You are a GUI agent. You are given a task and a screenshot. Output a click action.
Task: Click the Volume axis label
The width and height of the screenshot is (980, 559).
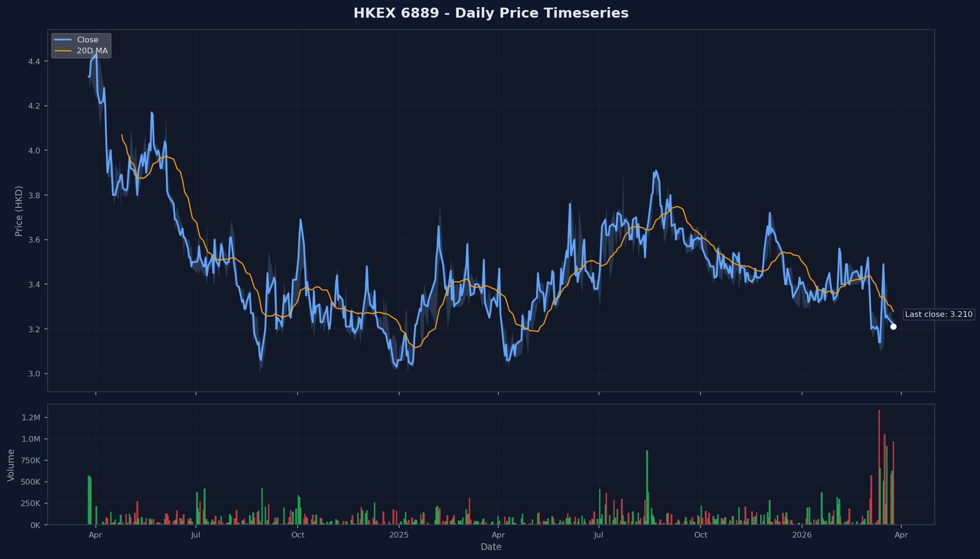pyautogui.click(x=11, y=465)
